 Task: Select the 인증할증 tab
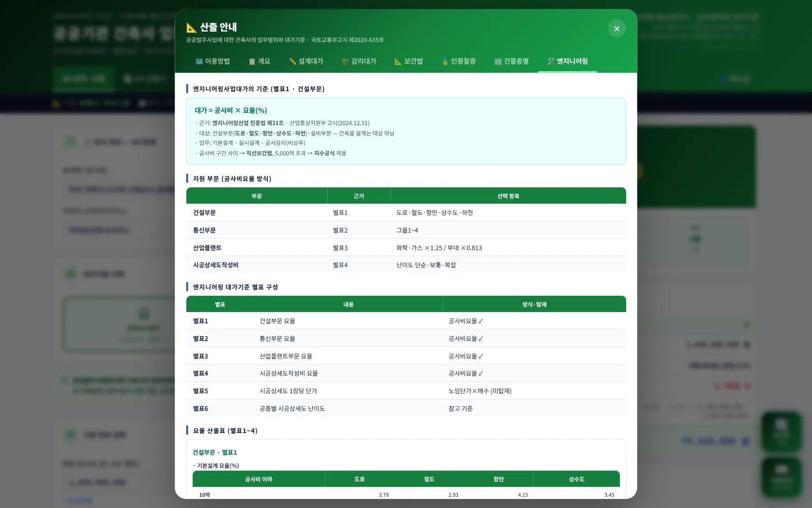point(458,61)
